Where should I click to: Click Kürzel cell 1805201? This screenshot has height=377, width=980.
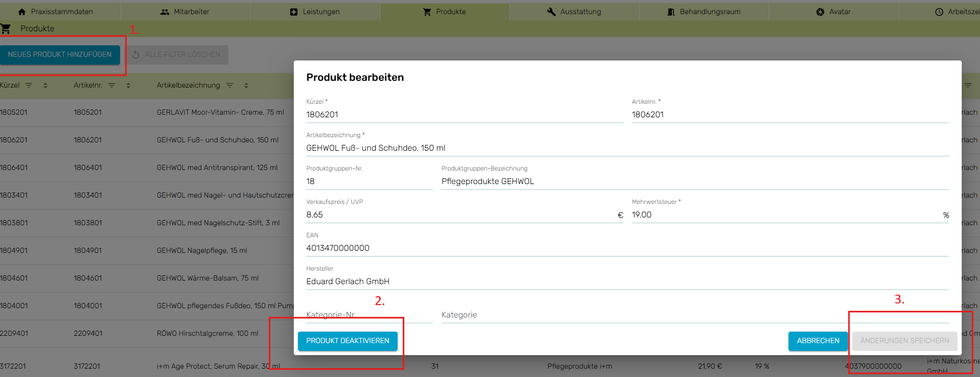tap(14, 112)
